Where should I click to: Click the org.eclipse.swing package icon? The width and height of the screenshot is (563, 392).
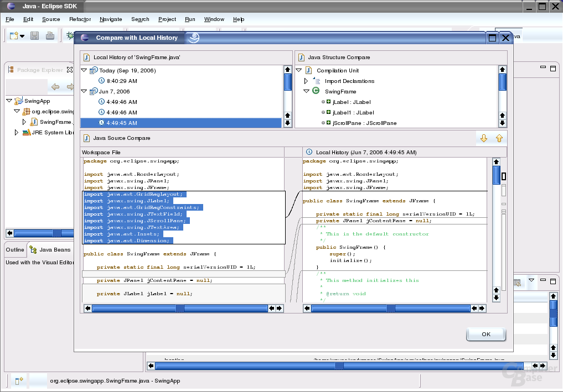point(26,112)
